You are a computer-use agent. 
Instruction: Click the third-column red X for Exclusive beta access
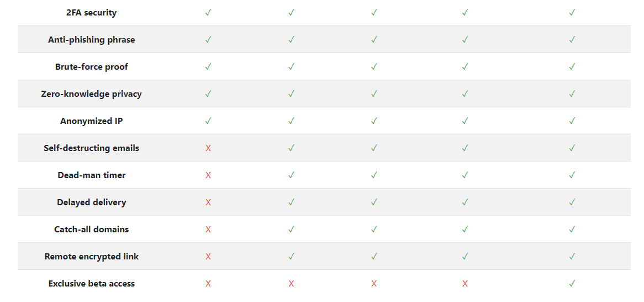pos(374,284)
